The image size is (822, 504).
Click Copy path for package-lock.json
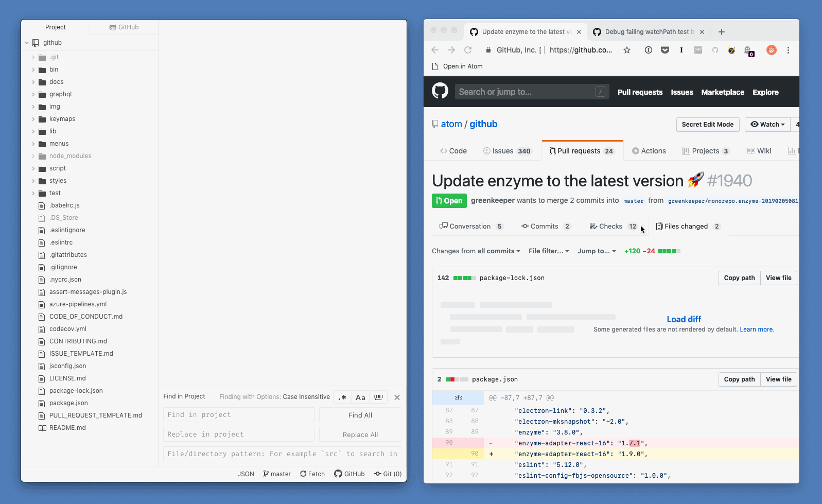pyautogui.click(x=739, y=278)
